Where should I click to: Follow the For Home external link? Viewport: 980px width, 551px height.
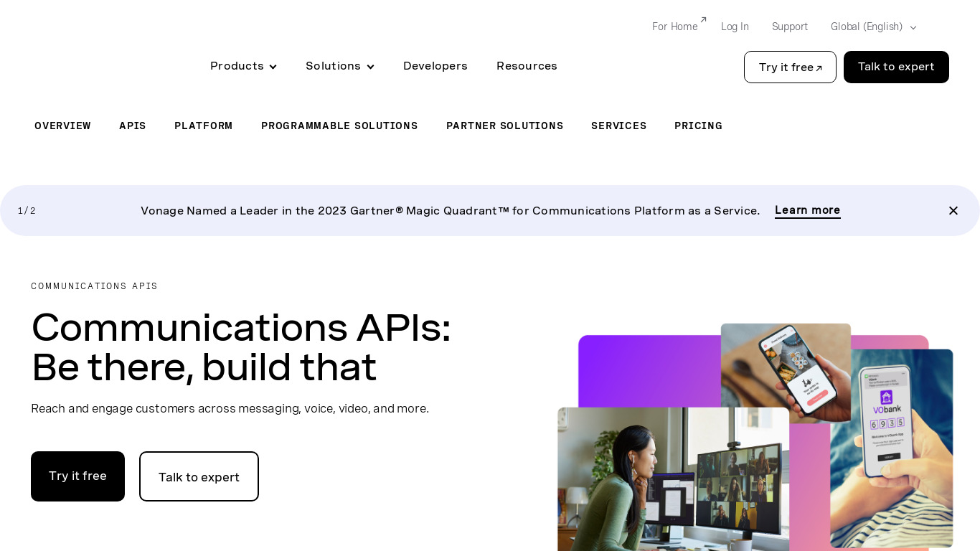[x=679, y=27]
